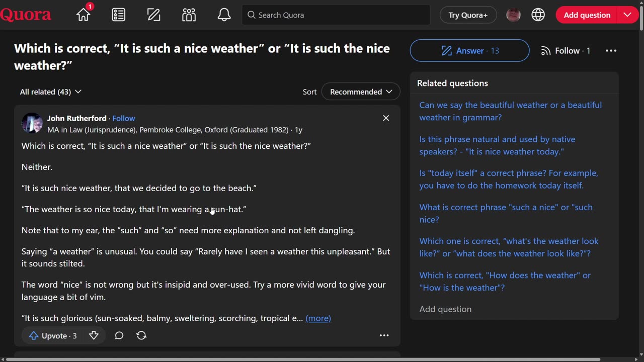Open Spaces people icon

(x=189, y=15)
